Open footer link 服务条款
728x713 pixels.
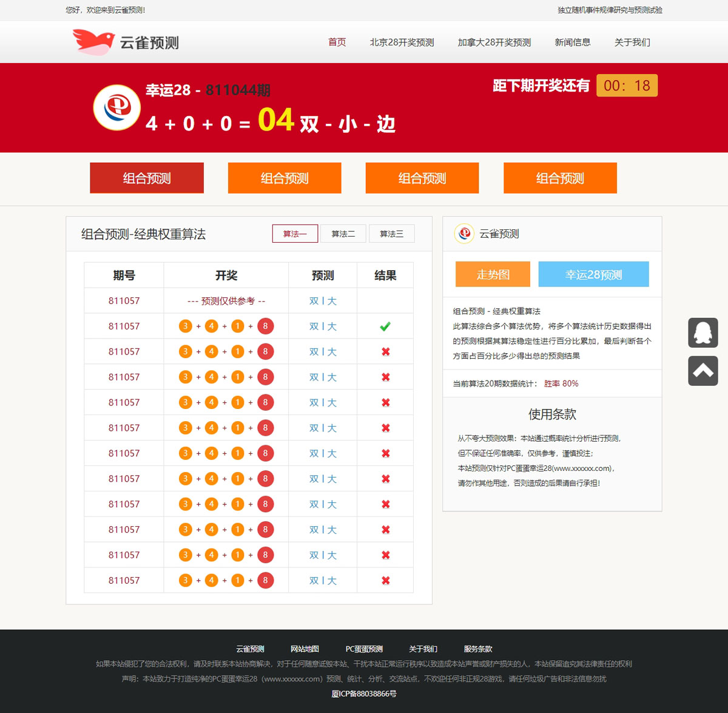point(478,649)
